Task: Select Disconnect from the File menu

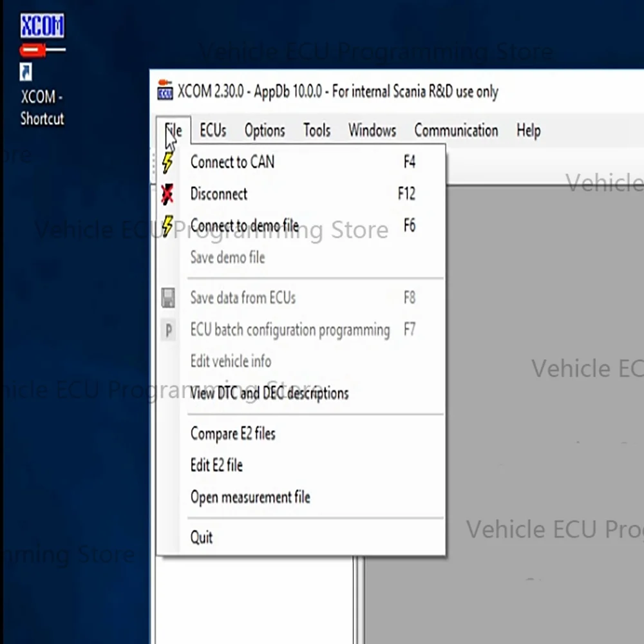Action: (301, 194)
